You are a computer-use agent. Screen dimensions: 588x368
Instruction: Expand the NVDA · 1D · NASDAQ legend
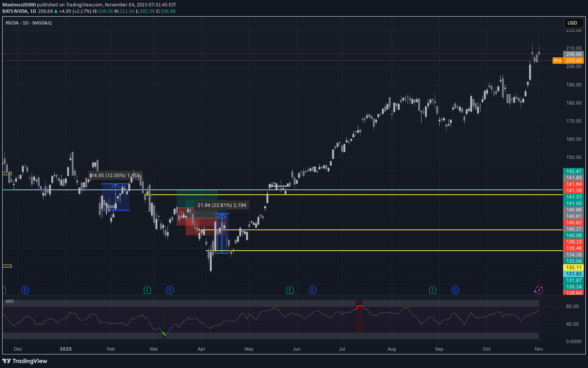28,23
